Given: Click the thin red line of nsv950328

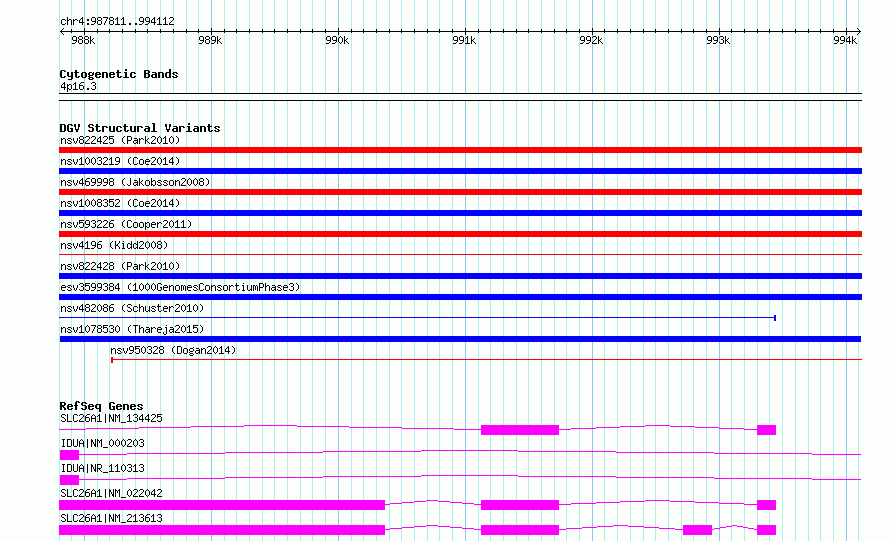Looking at the screenshot, I should pyautogui.click(x=486, y=360).
